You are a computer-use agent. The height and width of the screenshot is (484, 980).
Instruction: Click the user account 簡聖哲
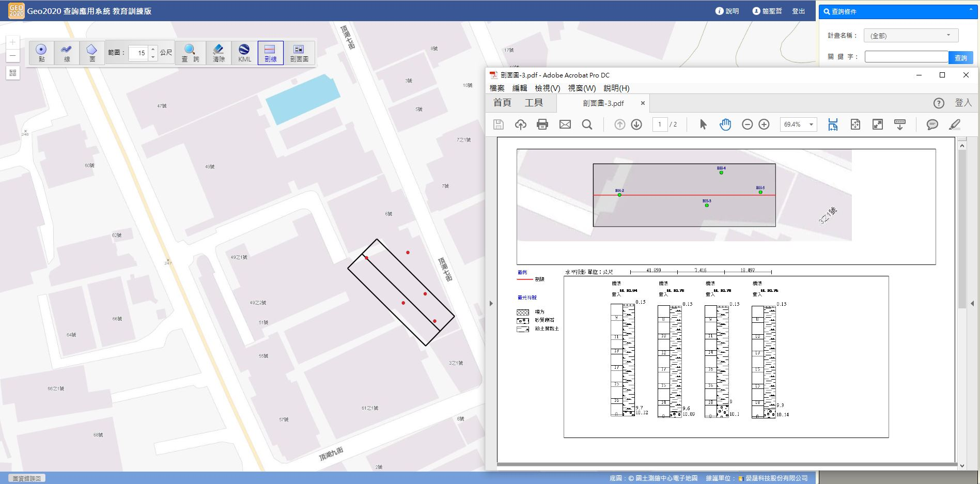[767, 11]
